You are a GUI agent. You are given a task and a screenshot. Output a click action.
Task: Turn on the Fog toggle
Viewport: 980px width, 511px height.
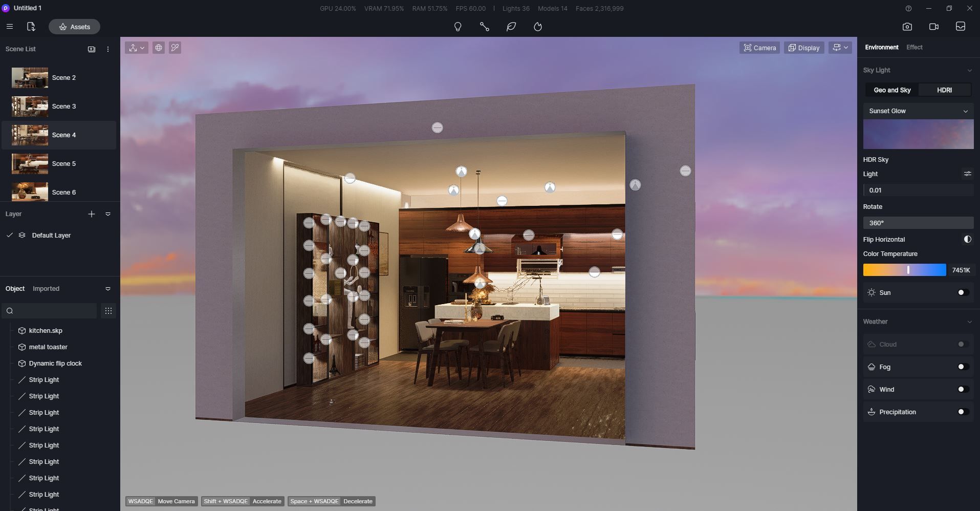point(963,367)
